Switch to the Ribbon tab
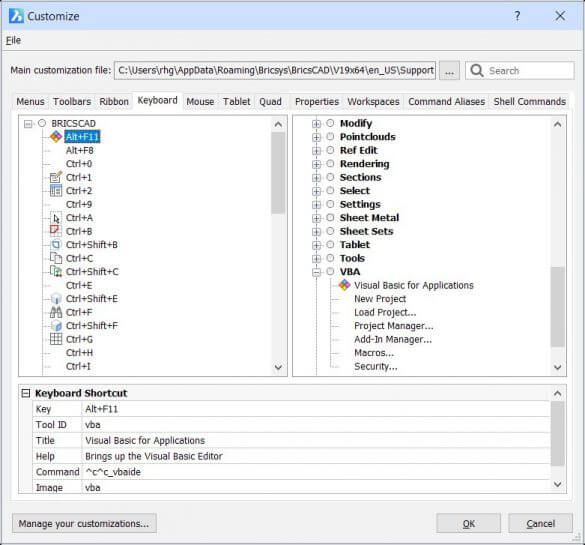 (x=114, y=101)
